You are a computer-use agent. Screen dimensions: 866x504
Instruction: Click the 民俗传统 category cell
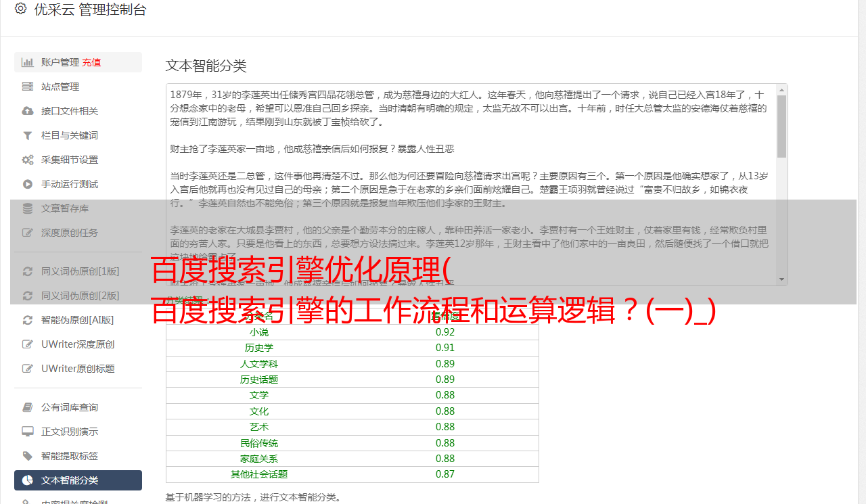pyautogui.click(x=259, y=443)
